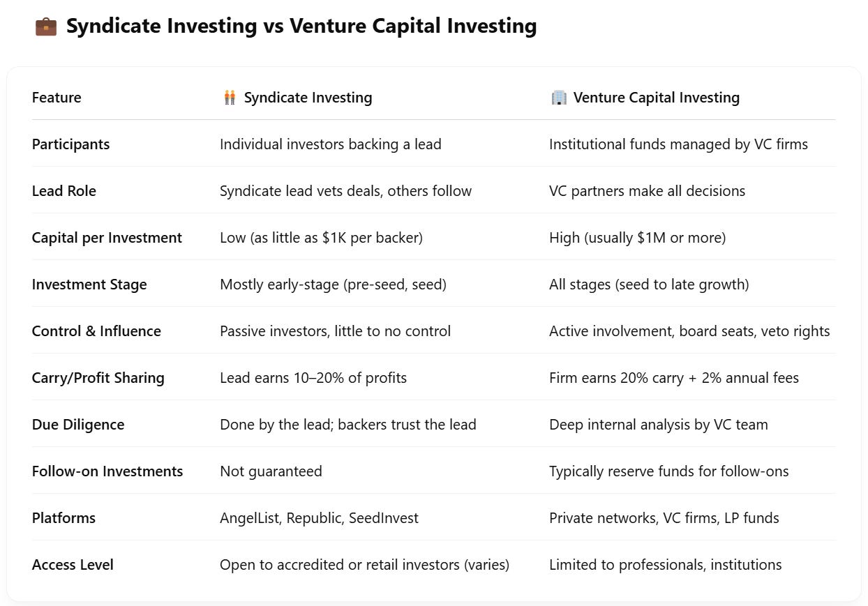The width and height of the screenshot is (868, 606).
Task: Click the "Firm earns 20% carry" cell
Action: [x=673, y=378]
